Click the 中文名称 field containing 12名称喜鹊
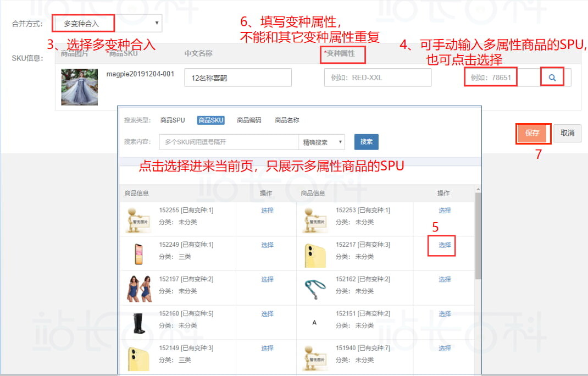Image resolution: width=588 pixels, height=376 pixels. pos(238,78)
